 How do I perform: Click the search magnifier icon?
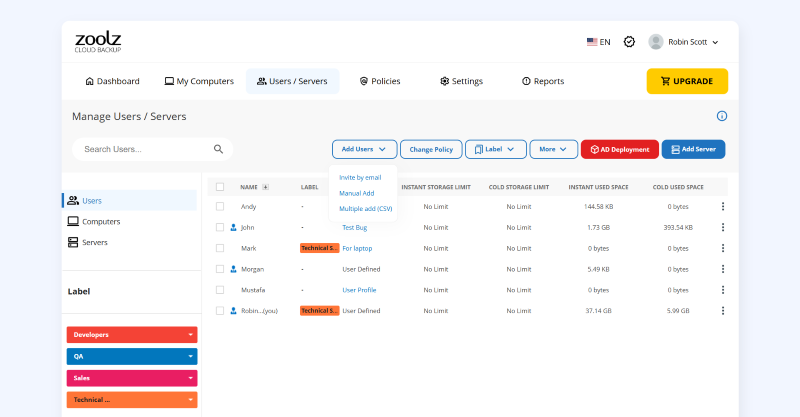tap(218, 149)
